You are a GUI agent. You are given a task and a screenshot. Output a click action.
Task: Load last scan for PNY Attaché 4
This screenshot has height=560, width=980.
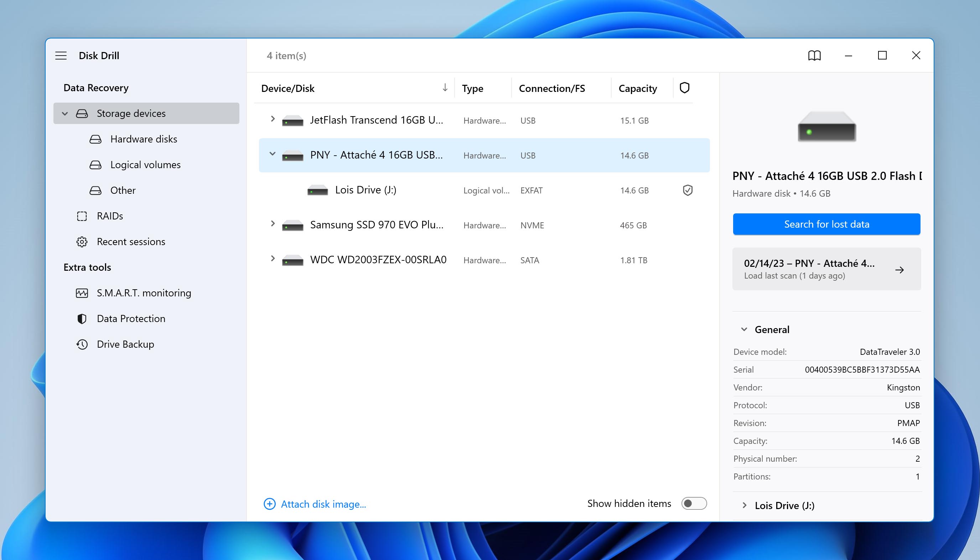[826, 269]
